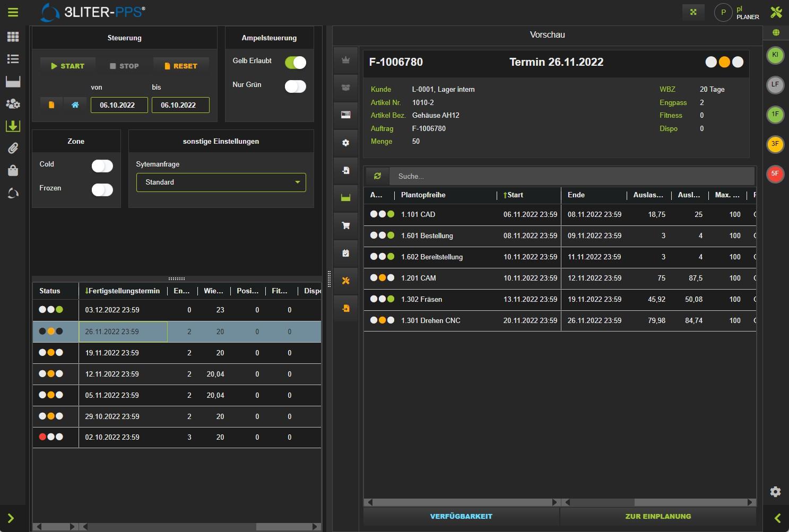Open the paperclip attachments icon
The width and height of the screenshot is (789, 532).
coord(13,148)
